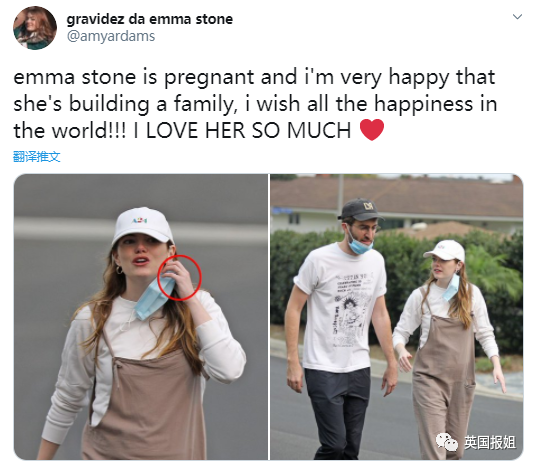Click the blue mask in left photo
This screenshot has height=467, width=533.
(154, 298)
